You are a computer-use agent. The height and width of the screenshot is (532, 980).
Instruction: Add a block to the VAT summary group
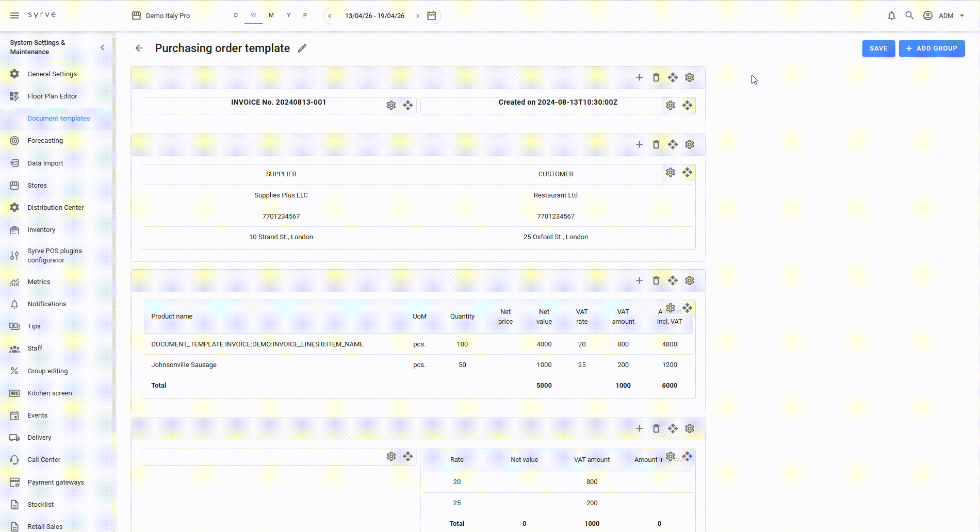tap(639, 428)
